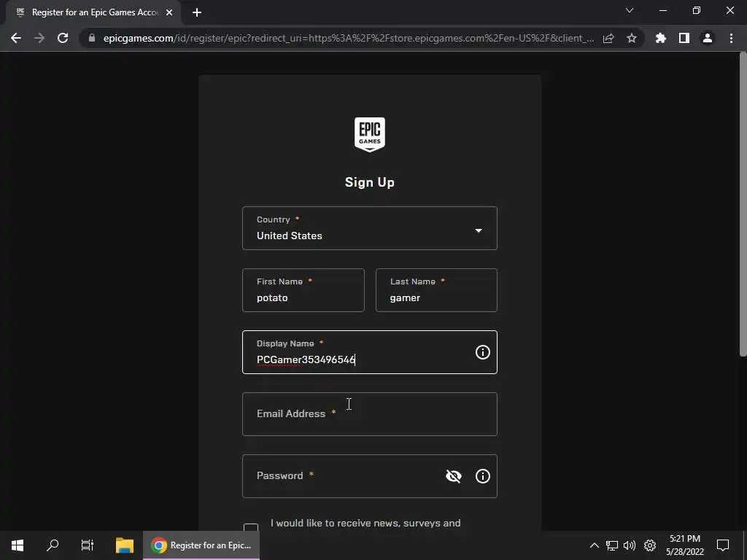747x560 pixels.
Task: Click the Last Name field
Action: click(x=436, y=290)
